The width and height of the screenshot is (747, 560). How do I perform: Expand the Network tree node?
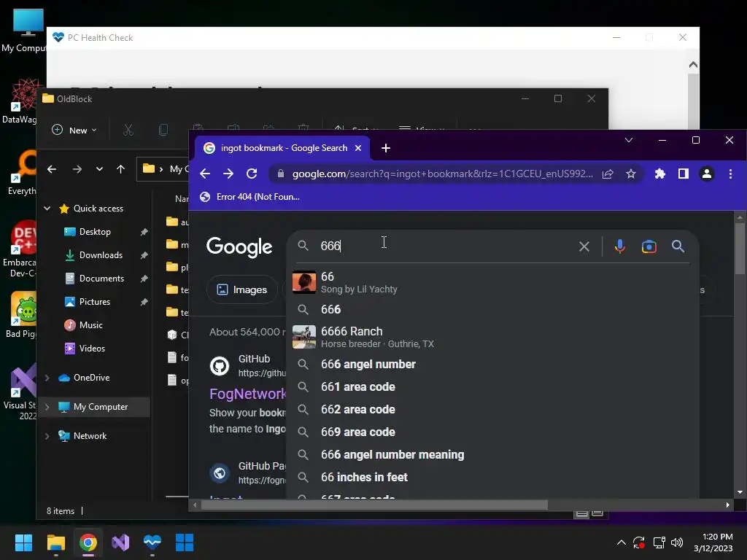click(47, 436)
